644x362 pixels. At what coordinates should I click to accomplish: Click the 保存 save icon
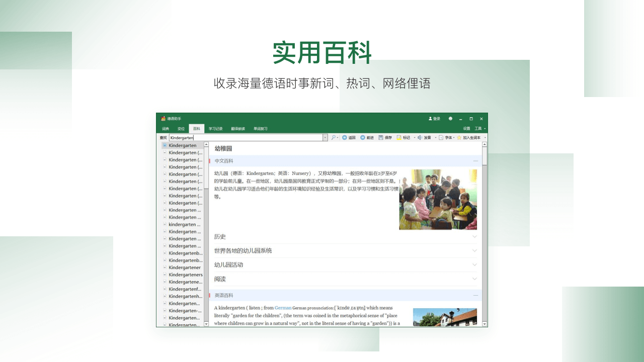[x=381, y=137]
